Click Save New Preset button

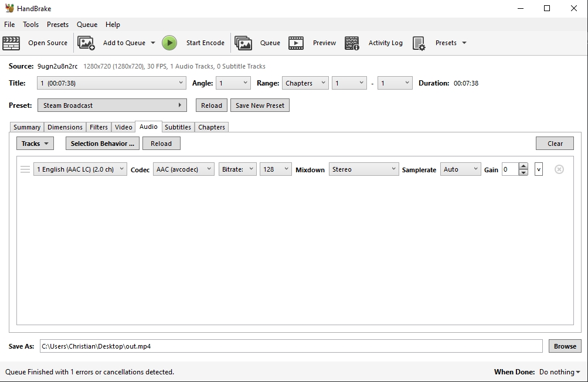tap(260, 105)
